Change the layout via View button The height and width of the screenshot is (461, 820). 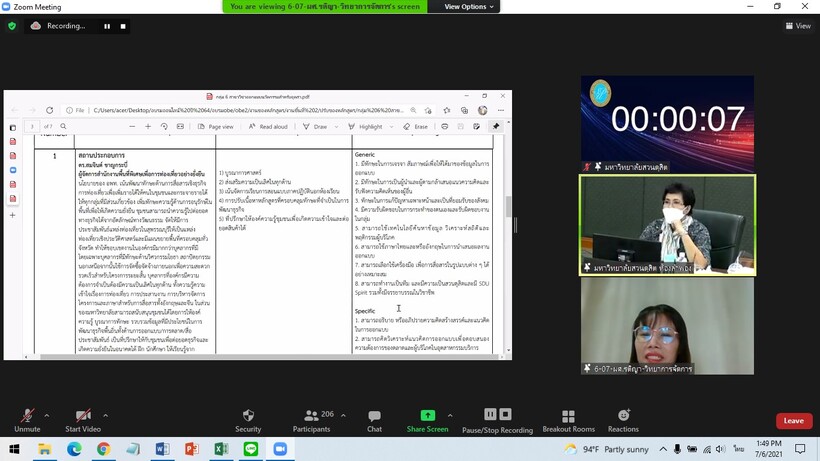click(798, 26)
